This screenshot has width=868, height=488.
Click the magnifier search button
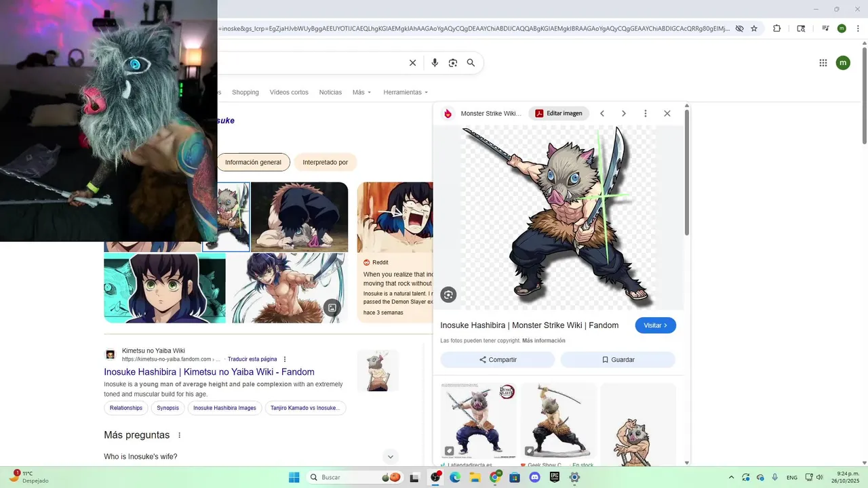coord(471,63)
